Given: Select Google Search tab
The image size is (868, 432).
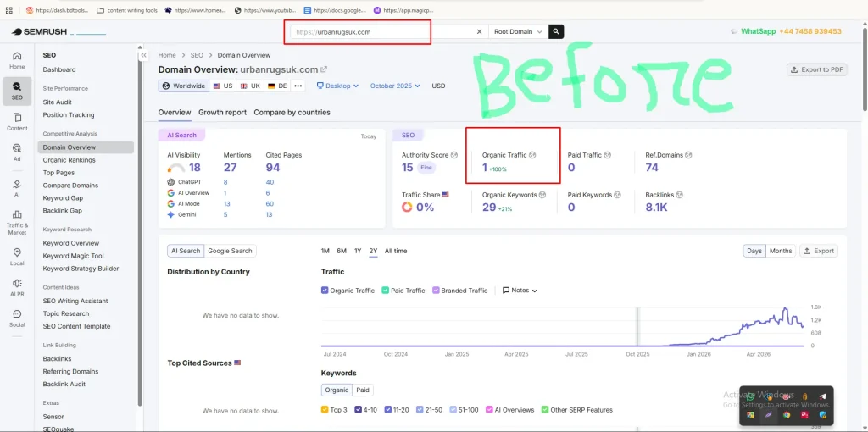Looking at the screenshot, I should pos(230,251).
